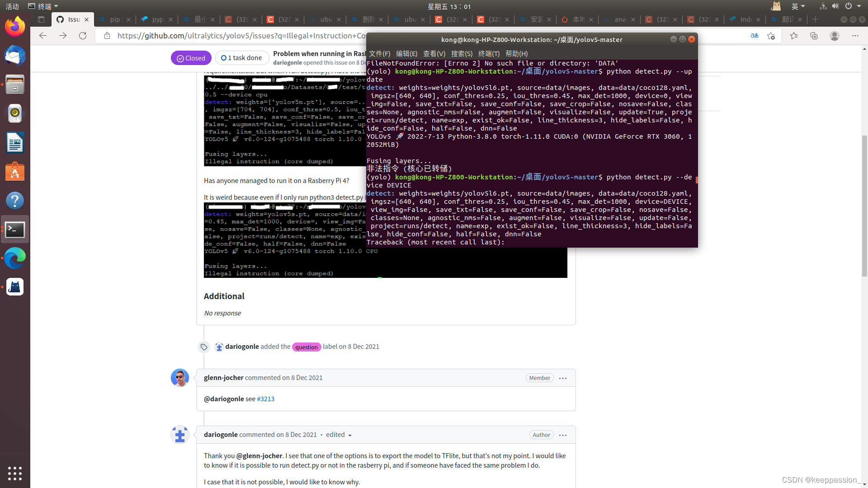Open the #3213 issue link
Screen dimensions: 868x488
[x=265, y=399]
